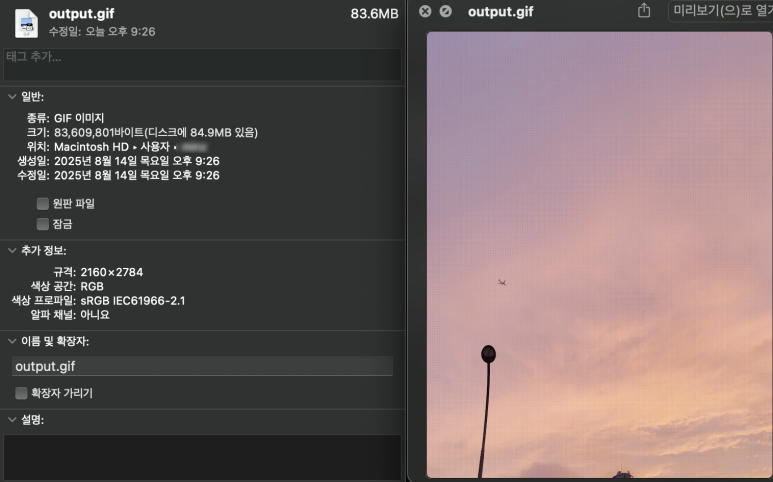Click output.gif title in Quick Look window
The height and width of the screenshot is (482, 773).
[500, 12]
